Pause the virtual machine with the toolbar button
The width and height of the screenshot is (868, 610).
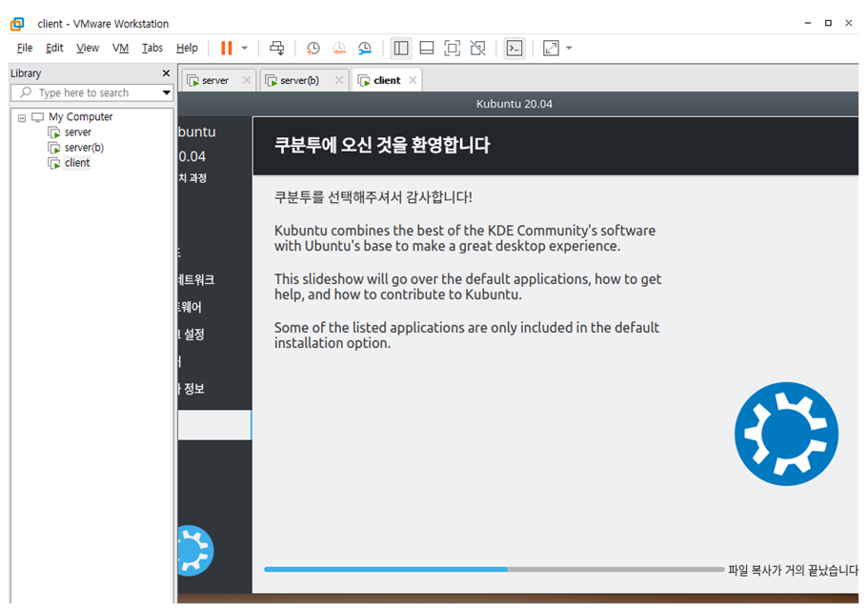click(x=227, y=49)
